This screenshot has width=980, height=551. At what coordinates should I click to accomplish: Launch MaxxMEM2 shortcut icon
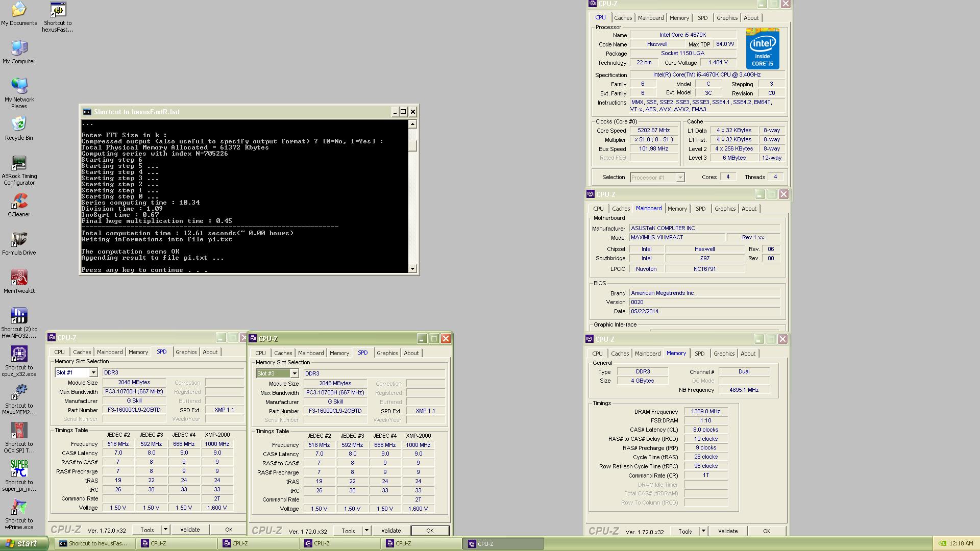pyautogui.click(x=19, y=399)
